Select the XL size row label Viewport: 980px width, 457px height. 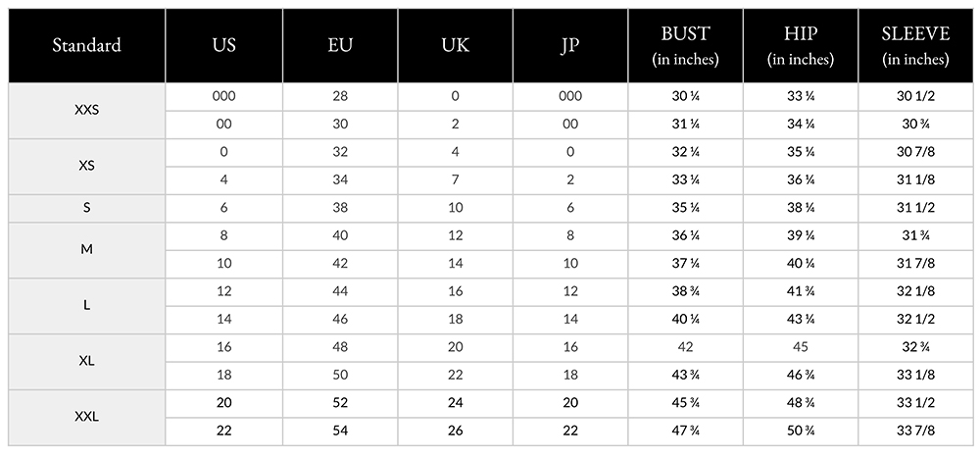(x=86, y=361)
